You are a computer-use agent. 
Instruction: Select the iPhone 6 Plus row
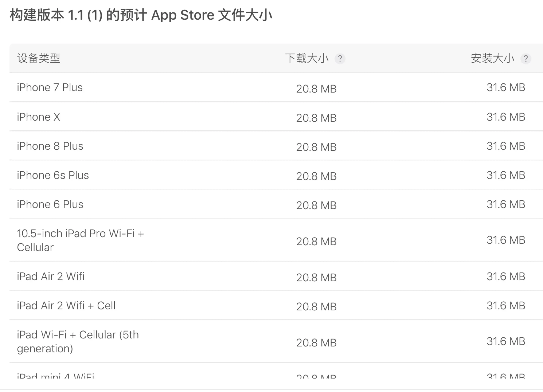click(x=50, y=204)
